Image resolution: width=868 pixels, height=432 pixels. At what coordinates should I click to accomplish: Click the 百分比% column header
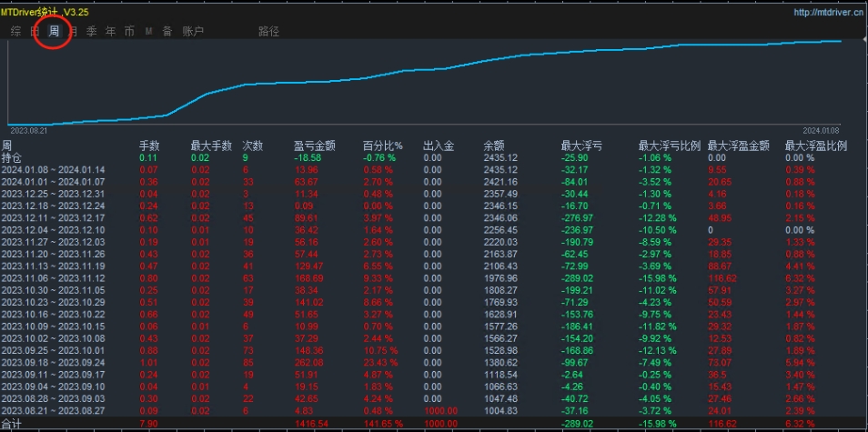(x=383, y=146)
